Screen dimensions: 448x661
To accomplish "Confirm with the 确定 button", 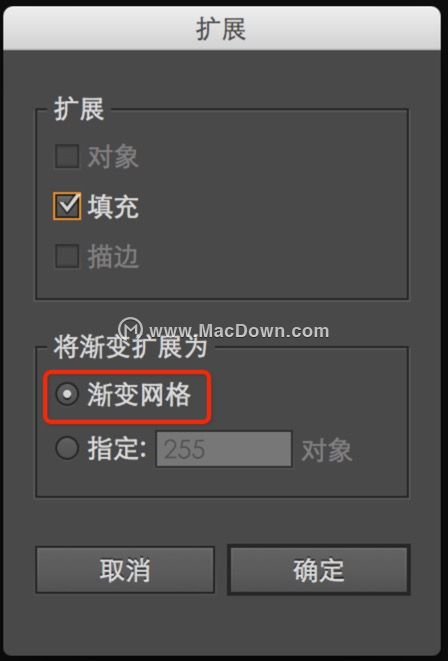I will (x=319, y=570).
